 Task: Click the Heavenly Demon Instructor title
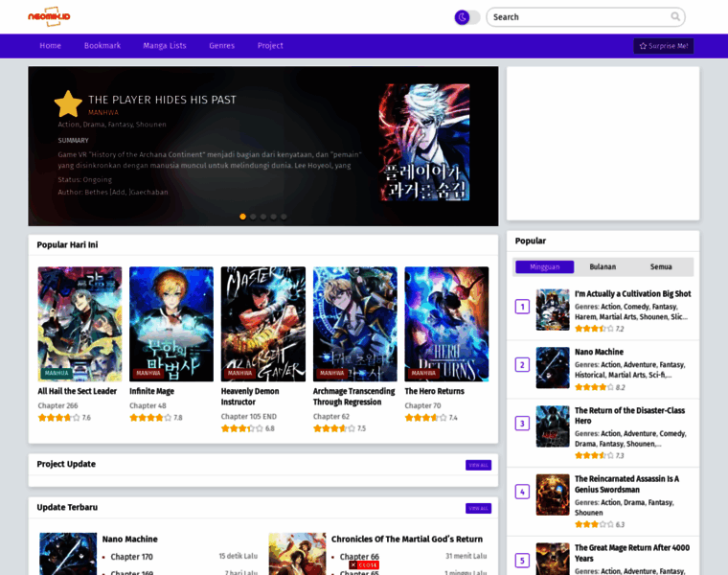250,397
